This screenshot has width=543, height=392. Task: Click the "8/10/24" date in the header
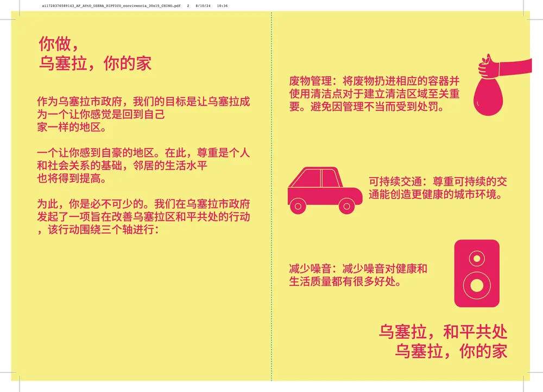click(204, 5)
